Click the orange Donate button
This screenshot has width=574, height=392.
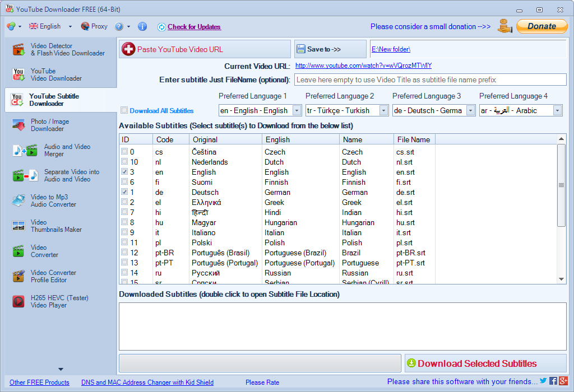point(542,26)
